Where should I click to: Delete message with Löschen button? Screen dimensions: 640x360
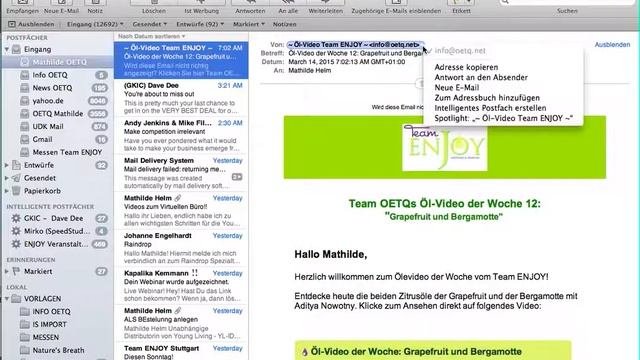(154, 7)
